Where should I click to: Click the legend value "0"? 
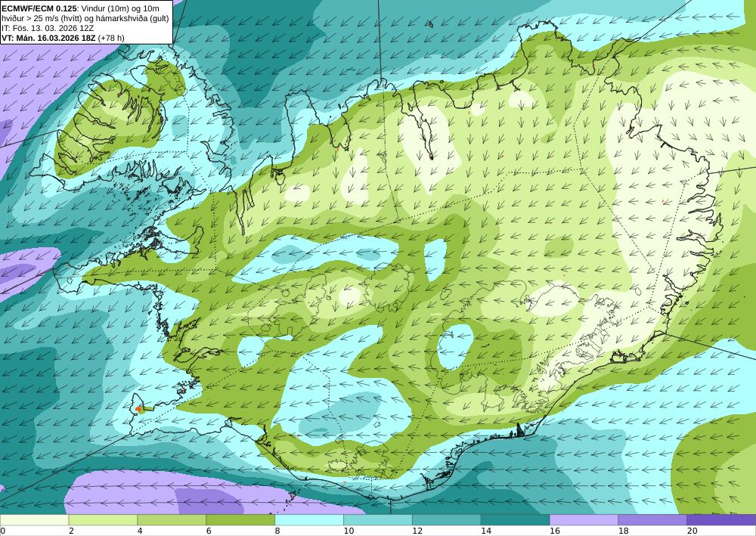click(x=3, y=531)
